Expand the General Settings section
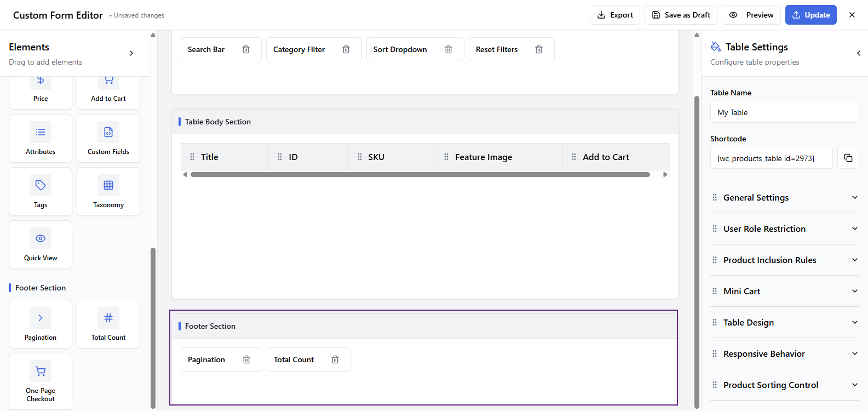Viewport: 868px width, 411px height. [784, 197]
